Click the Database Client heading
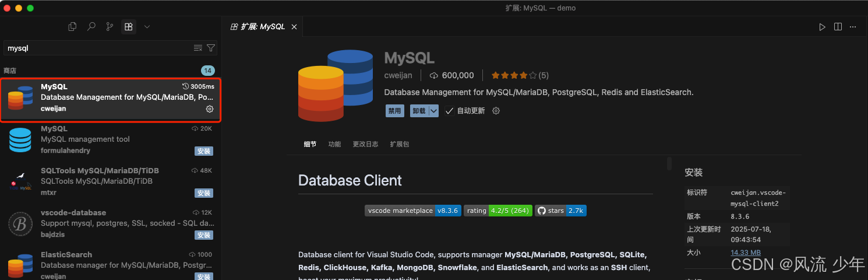This screenshot has width=868, height=280. [x=350, y=180]
